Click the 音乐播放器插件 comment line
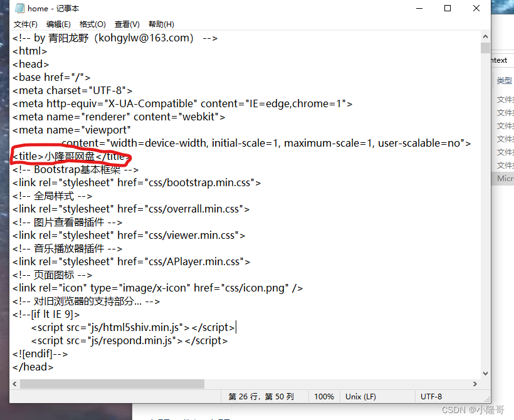The width and height of the screenshot is (514, 420). point(68,248)
